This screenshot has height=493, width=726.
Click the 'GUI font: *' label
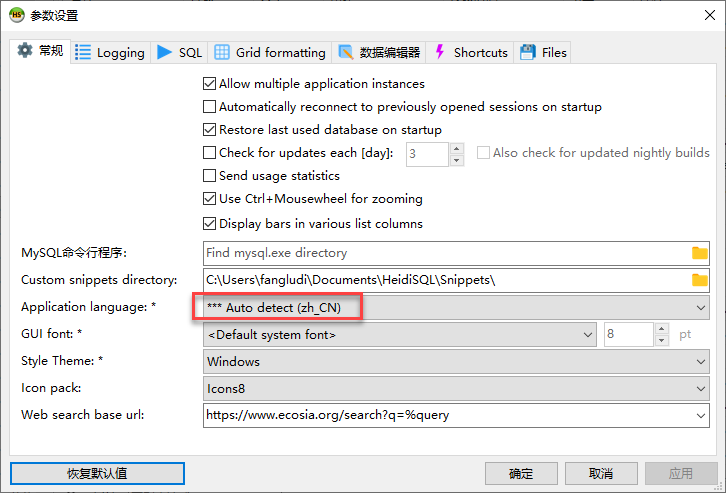pyautogui.click(x=51, y=334)
